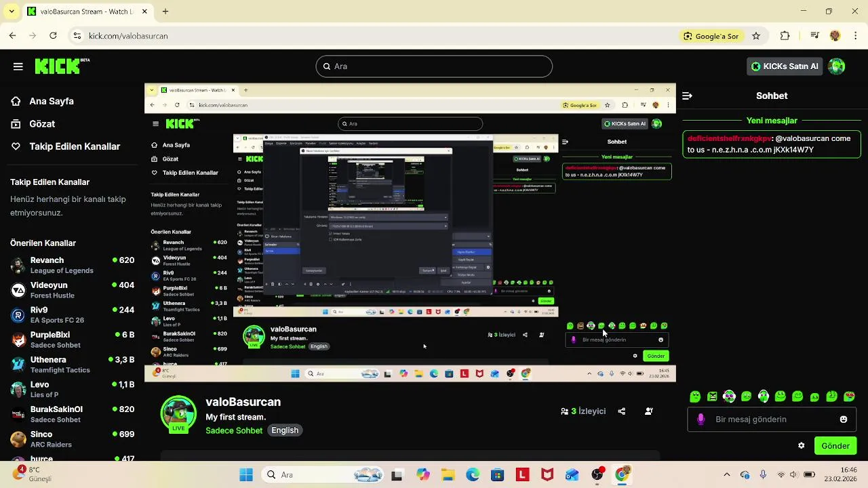Click the valoBasurcan streamer avatar
This screenshot has width=868, height=488.
178,414
